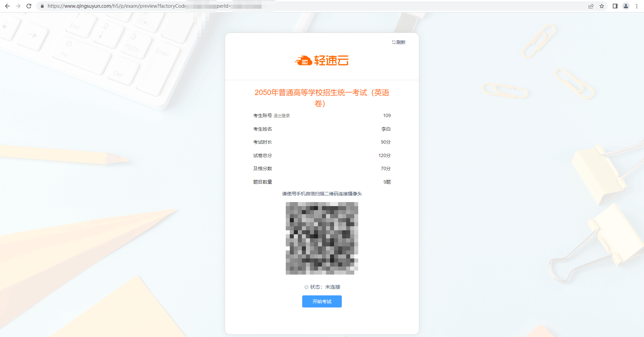Click the question count 9题

coord(387,182)
